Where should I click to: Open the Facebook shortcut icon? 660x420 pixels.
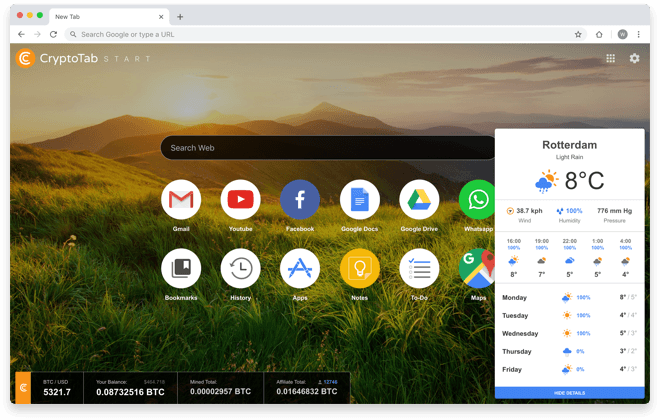tap(300, 200)
